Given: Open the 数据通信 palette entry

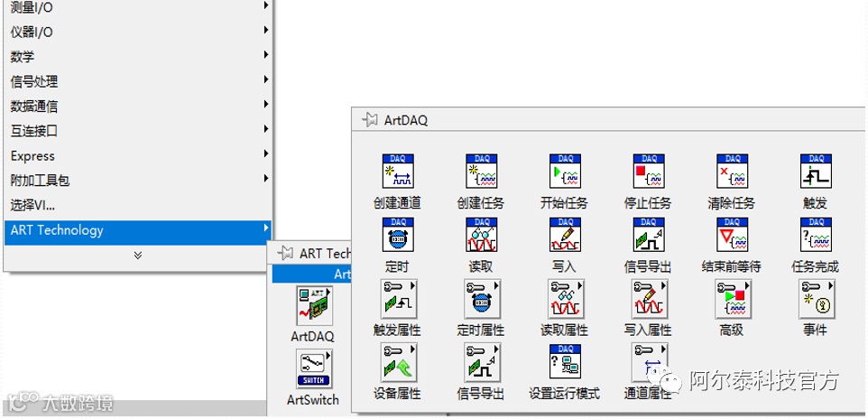Looking at the screenshot, I should pos(138,106).
